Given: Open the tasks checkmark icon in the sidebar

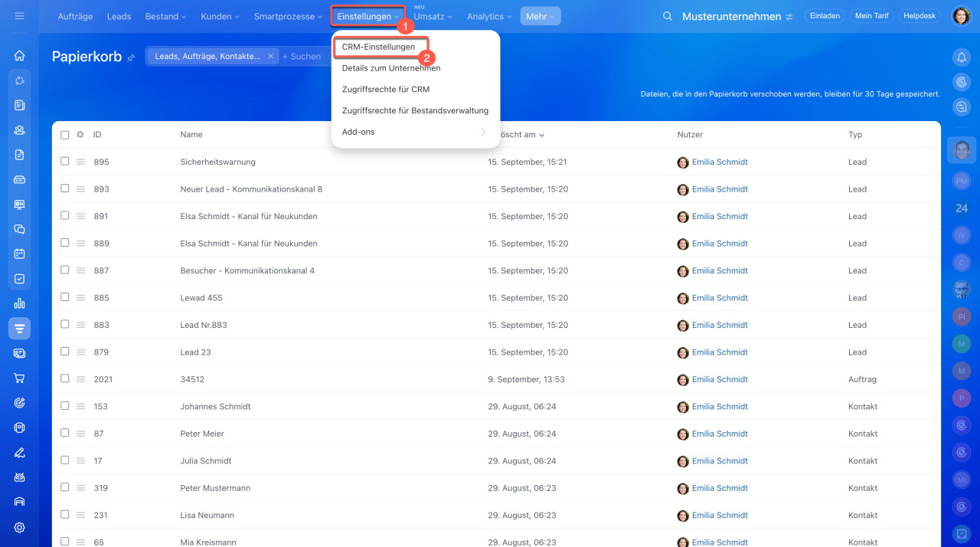Looking at the screenshot, I should click(20, 279).
